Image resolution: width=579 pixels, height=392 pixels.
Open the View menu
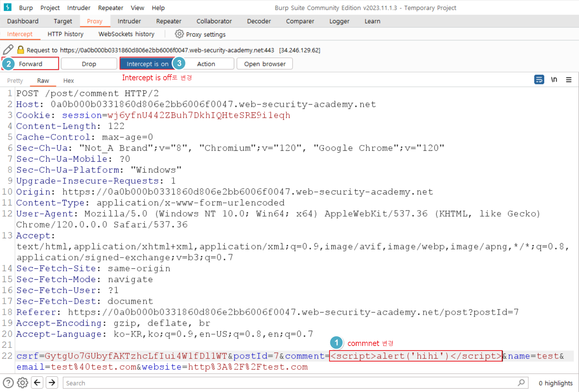pyautogui.click(x=138, y=8)
